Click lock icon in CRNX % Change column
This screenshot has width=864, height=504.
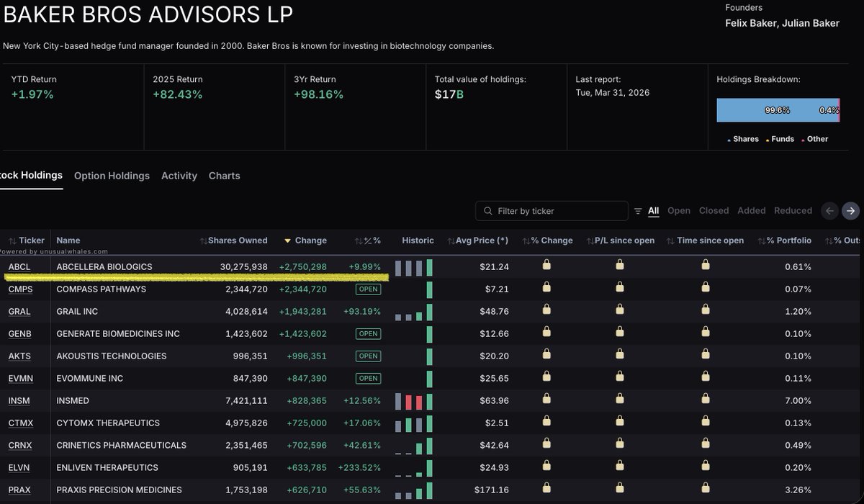[x=547, y=444]
